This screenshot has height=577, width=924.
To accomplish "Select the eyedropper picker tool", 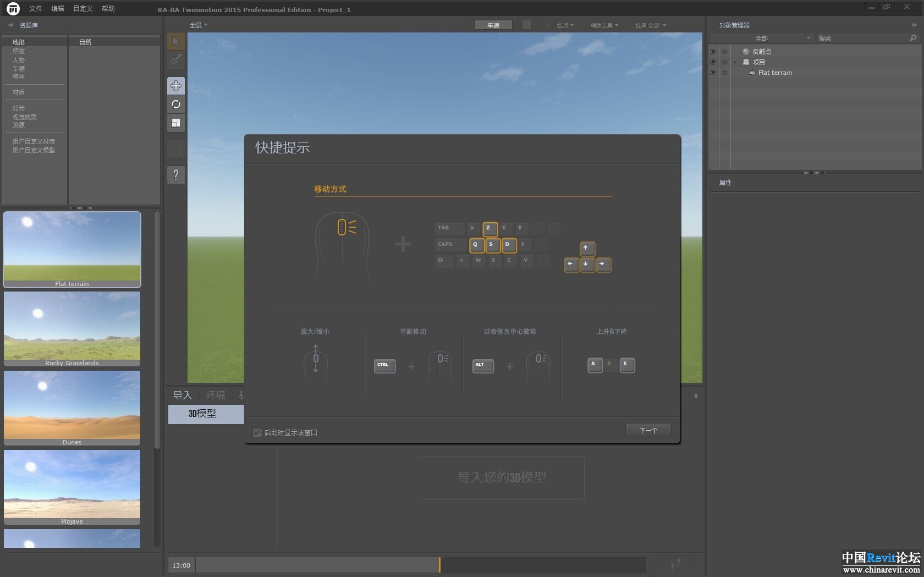I will 176,59.
